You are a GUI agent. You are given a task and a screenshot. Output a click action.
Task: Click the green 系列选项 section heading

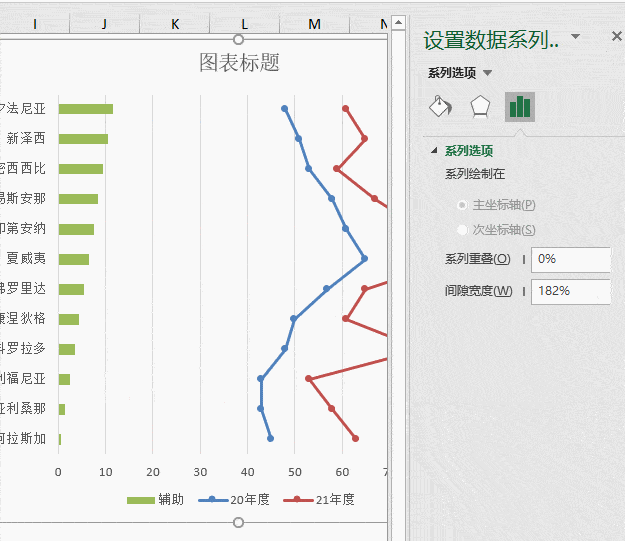pos(469,151)
